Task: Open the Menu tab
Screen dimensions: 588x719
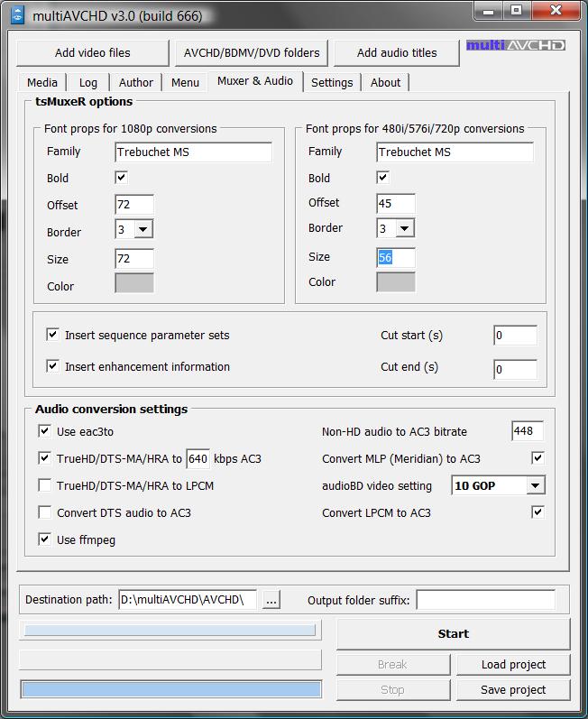Action: coord(185,83)
